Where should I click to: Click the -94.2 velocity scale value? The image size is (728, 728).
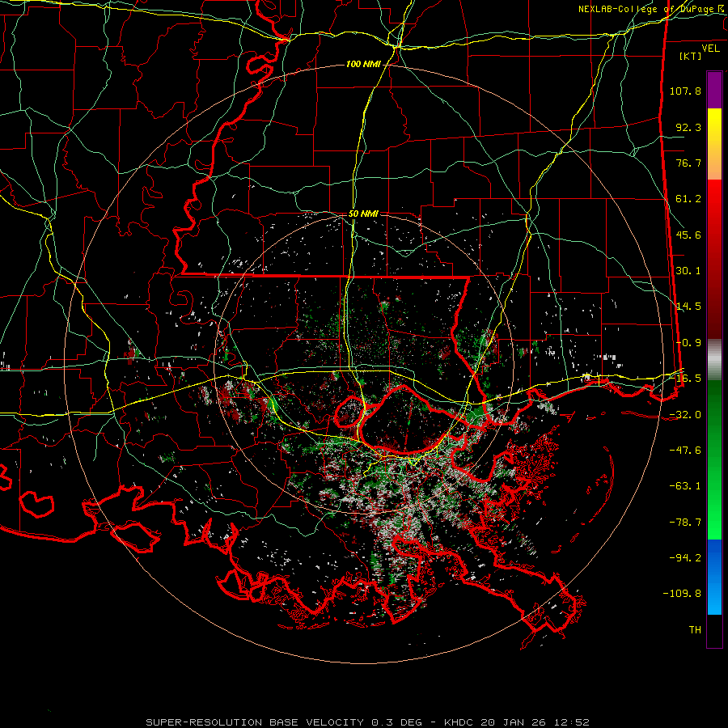(x=685, y=557)
